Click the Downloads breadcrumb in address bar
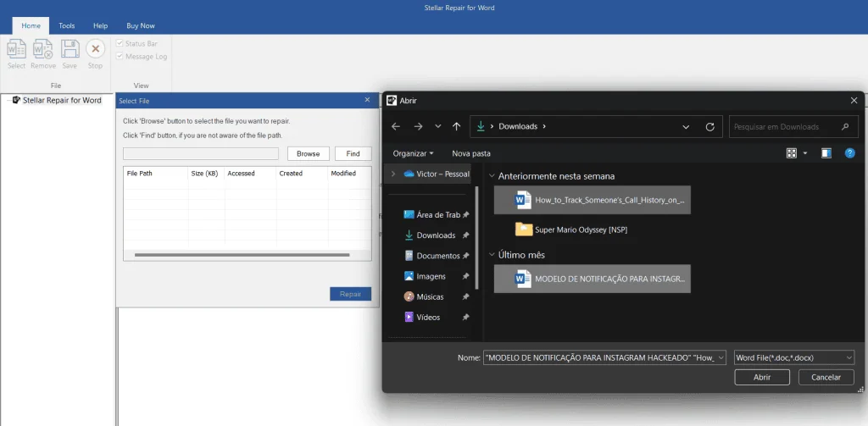 click(518, 126)
